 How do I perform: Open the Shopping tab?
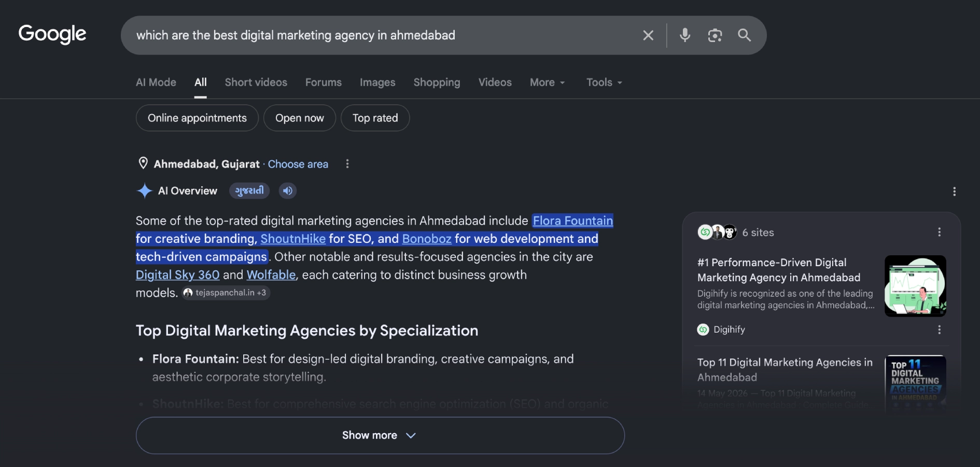[x=437, y=83]
